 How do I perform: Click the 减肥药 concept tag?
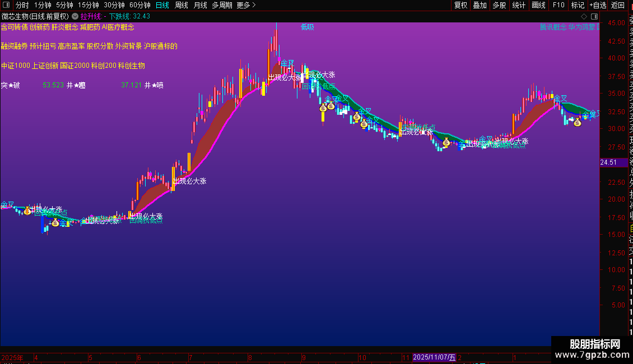90,27
